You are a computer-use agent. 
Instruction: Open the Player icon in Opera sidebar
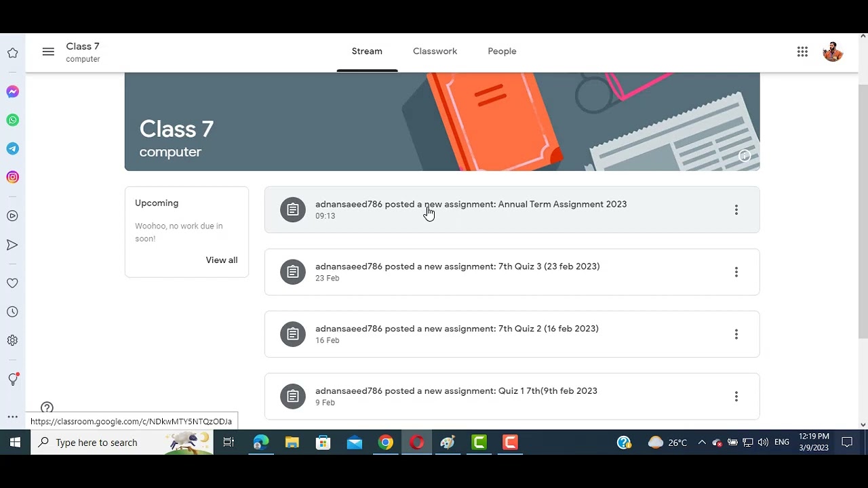[13, 216]
